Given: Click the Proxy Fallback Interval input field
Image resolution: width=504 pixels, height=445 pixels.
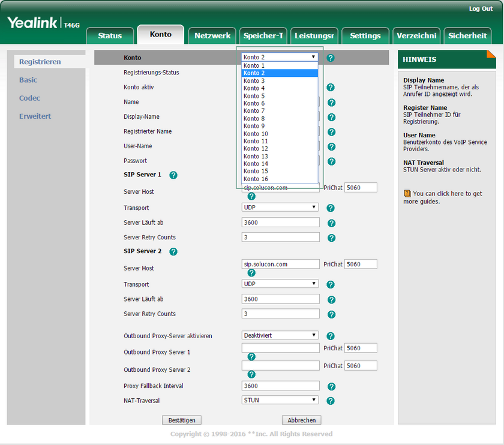Looking at the screenshot, I should tap(280, 386).
